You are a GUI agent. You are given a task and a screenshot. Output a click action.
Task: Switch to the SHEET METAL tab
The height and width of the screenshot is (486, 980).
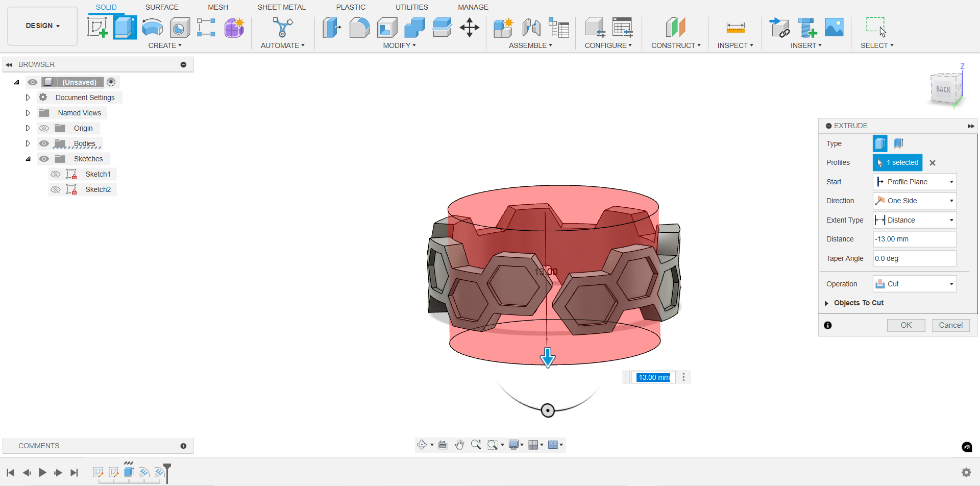281,7
